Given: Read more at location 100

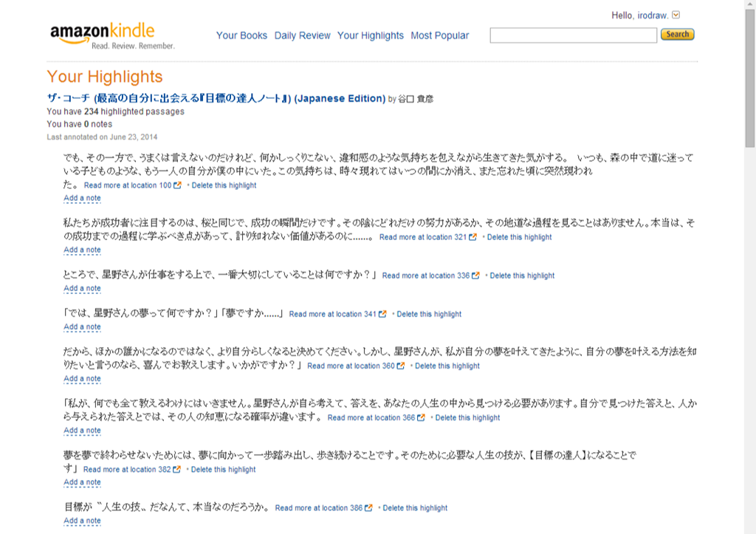Looking at the screenshot, I should 128,185.
